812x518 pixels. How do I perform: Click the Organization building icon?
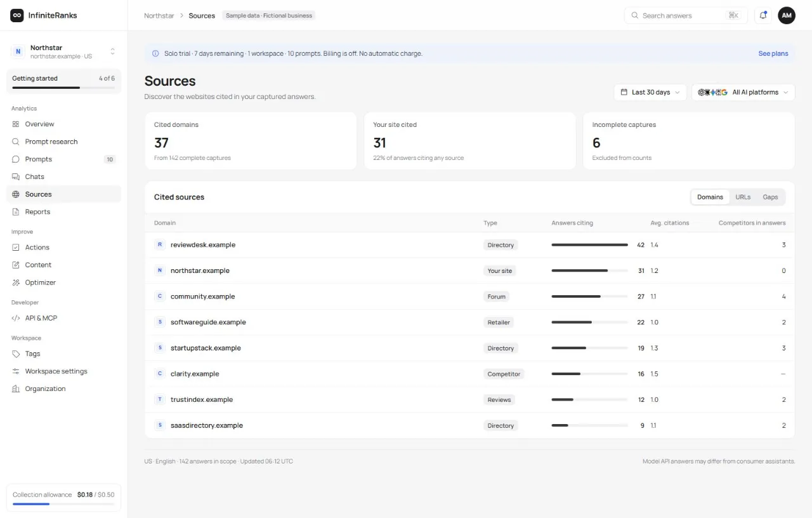click(16, 388)
